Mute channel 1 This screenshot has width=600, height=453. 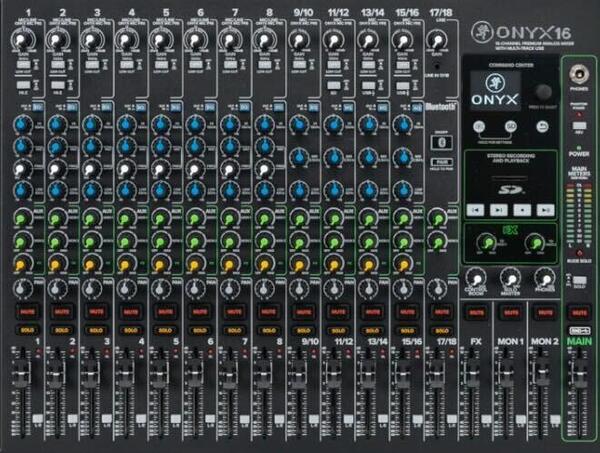click(x=27, y=312)
